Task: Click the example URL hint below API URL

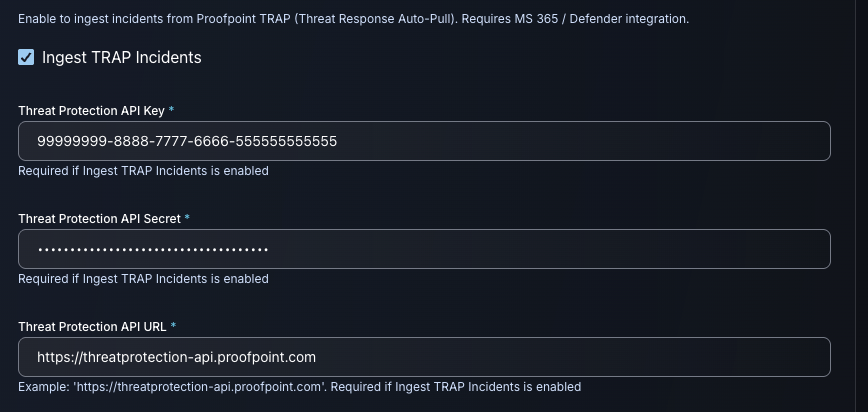Action: click(x=299, y=387)
